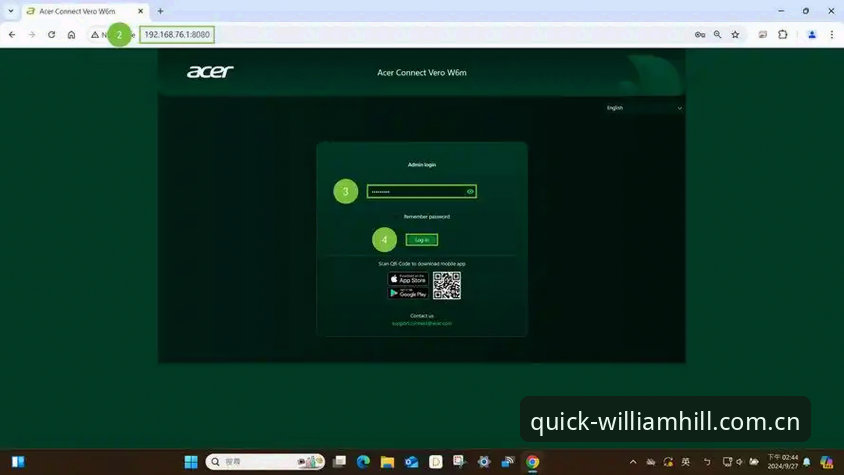
Task: Open the notifications bell icon
Action: [807, 462]
